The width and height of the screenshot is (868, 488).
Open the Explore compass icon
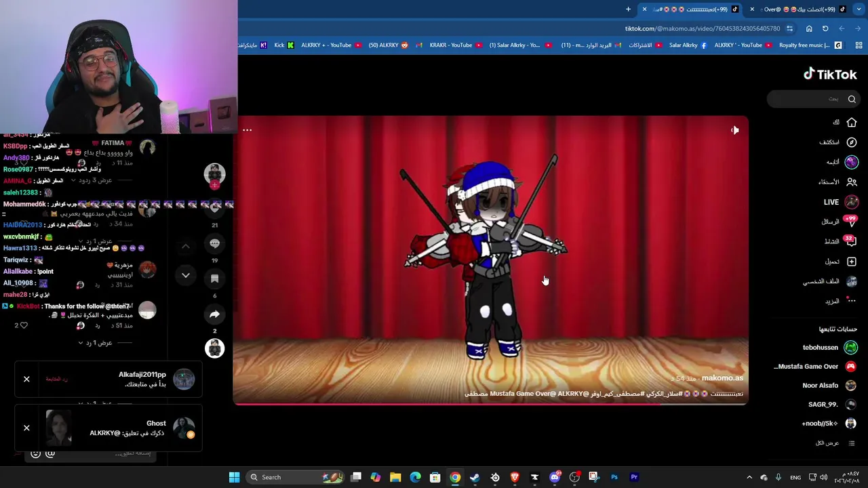(x=852, y=142)
